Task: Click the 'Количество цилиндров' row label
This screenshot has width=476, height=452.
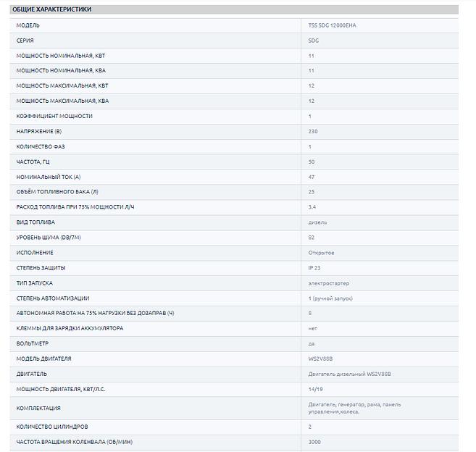Action: (x=53, y=427)
